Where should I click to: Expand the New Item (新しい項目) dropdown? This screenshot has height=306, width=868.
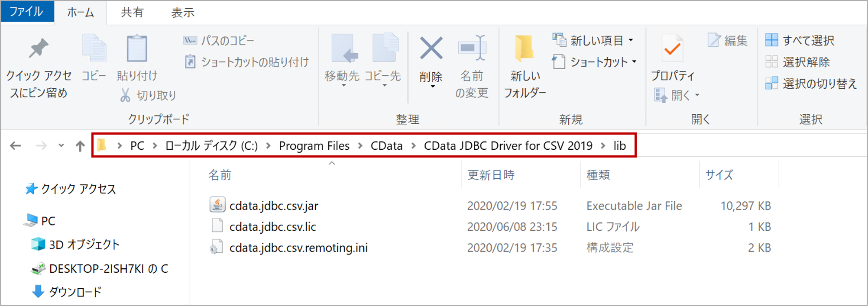(x=631, y=40)
